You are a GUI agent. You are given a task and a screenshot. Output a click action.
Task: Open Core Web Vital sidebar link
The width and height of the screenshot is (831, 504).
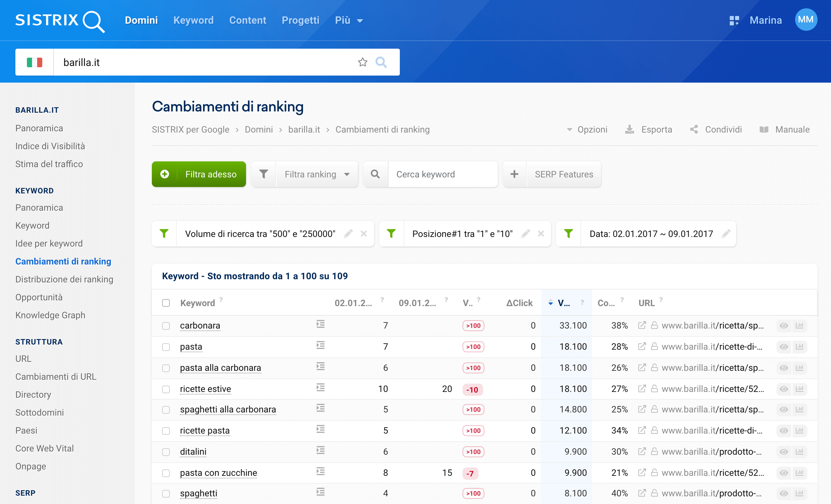tap(45, 448)
